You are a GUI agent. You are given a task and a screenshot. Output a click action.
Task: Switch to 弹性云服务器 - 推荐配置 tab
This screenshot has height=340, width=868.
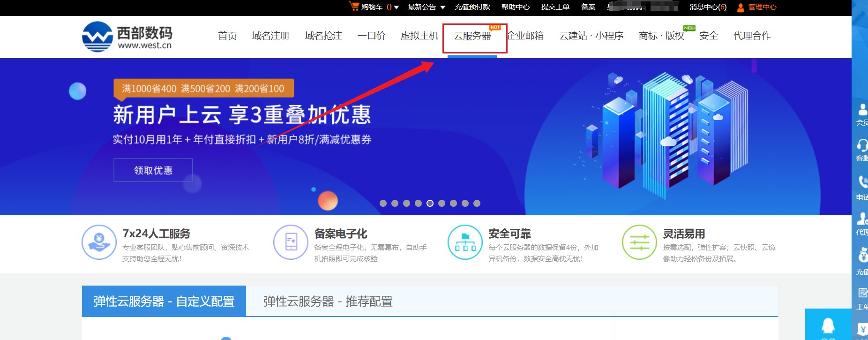click(328, 301)
